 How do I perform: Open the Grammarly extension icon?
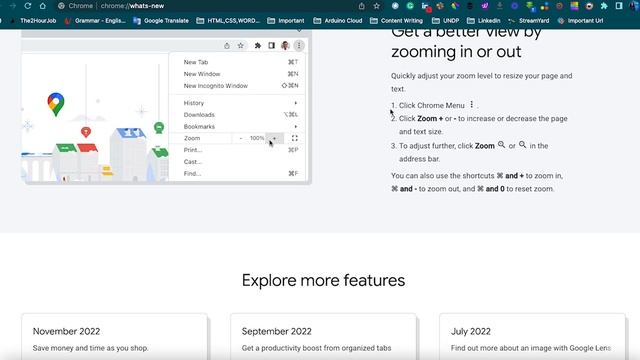[410, 6]
